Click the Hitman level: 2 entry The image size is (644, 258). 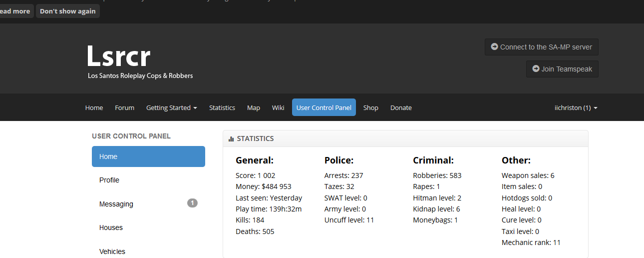click(437, 198)
